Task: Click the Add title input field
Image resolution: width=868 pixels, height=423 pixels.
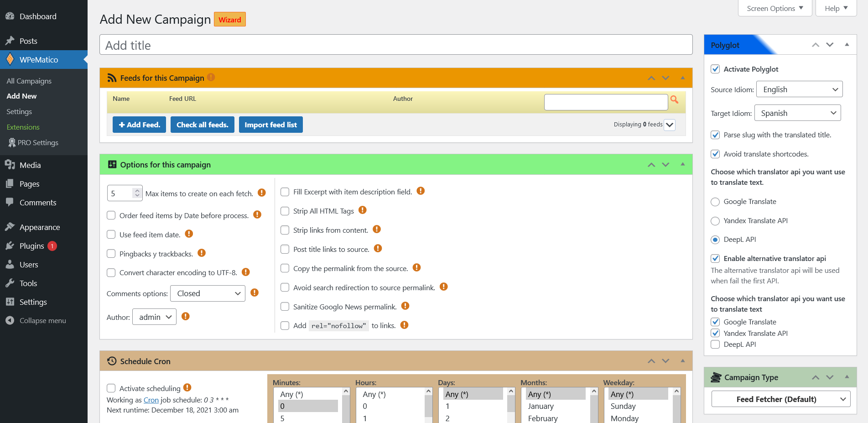Action: [x=396, y=45]
